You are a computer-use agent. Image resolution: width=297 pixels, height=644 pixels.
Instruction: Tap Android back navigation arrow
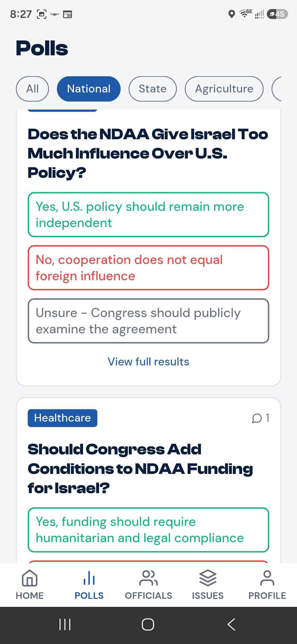pyautogui.click(x=231, y=624)
